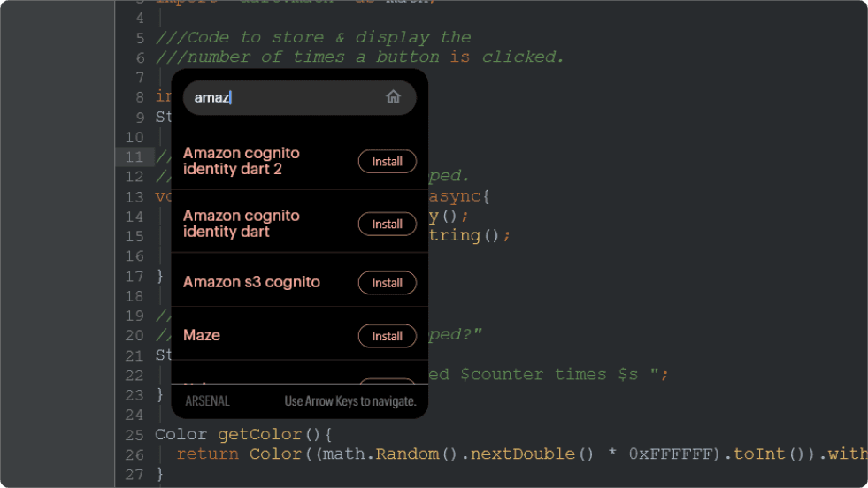868x488 pixels.
Task: Click 'Use Arrow Keys to navigate.' hint
Action: coord(350,401)
